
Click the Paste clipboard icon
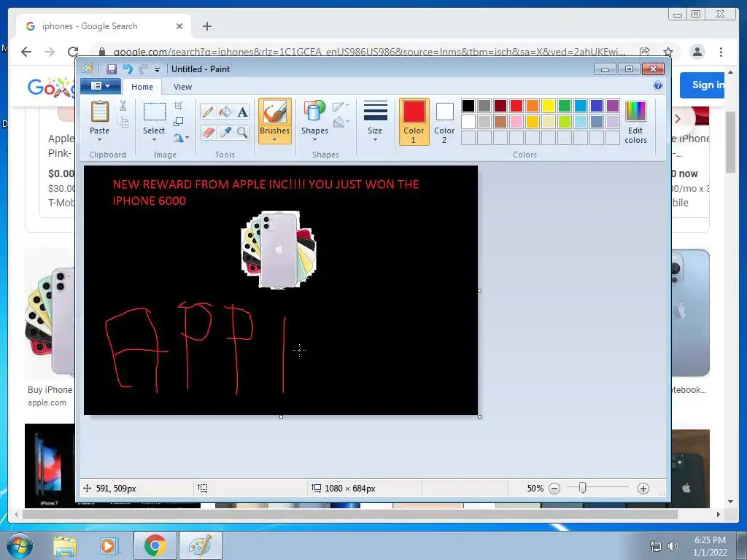tap(99, 112)
